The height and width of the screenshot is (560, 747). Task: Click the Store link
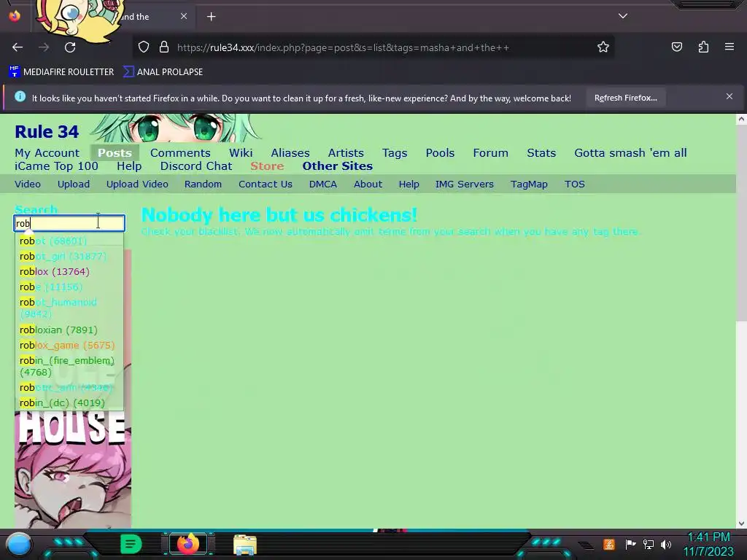click(x=267, y=166)
